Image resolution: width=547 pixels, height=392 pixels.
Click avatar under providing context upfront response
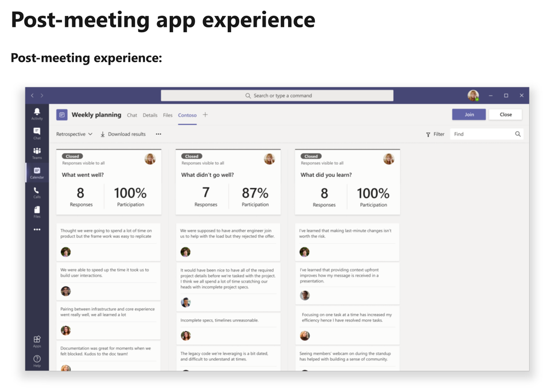click(305, 295)
